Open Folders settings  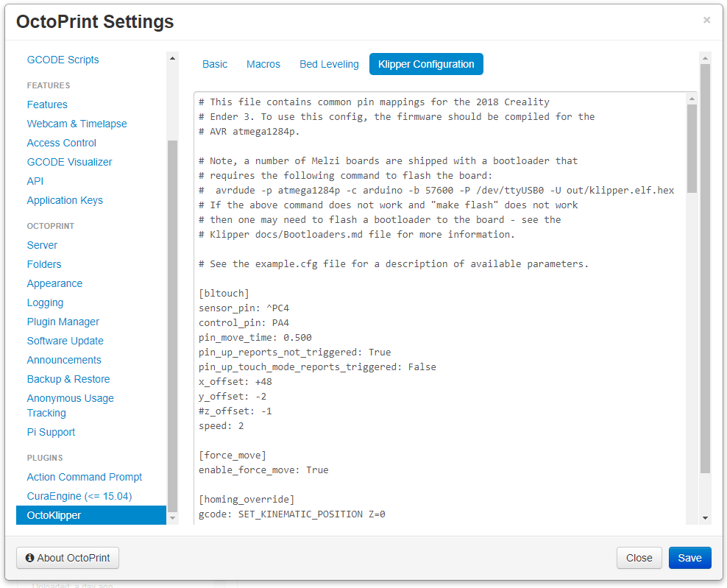pyautogui.click(x=43, y=264)
